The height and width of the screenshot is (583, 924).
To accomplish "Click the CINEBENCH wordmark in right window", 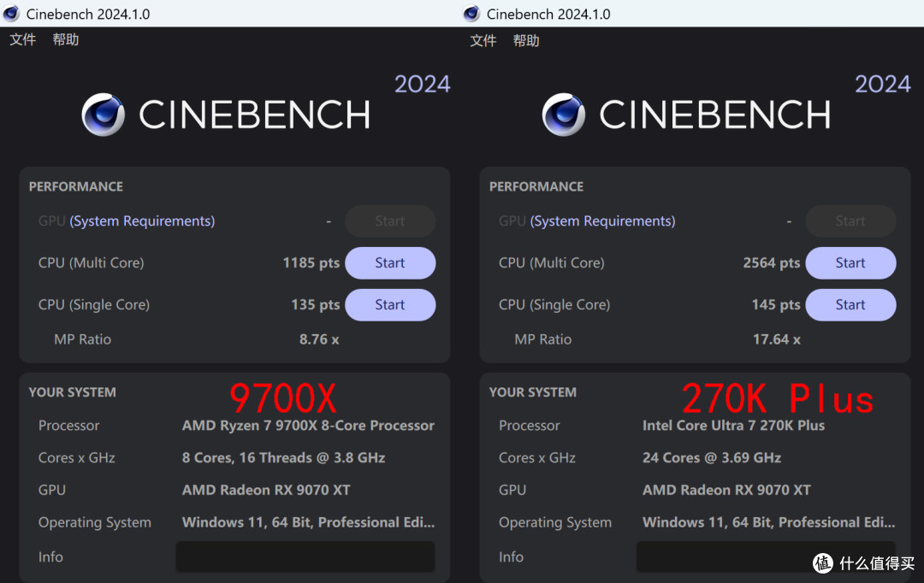I will [x=714, y=115].
